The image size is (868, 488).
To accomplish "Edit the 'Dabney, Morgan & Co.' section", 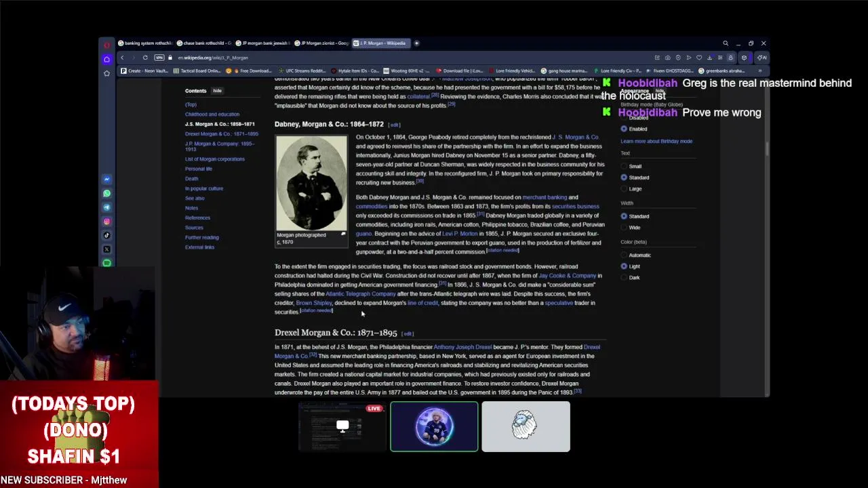I will point(394,125).
